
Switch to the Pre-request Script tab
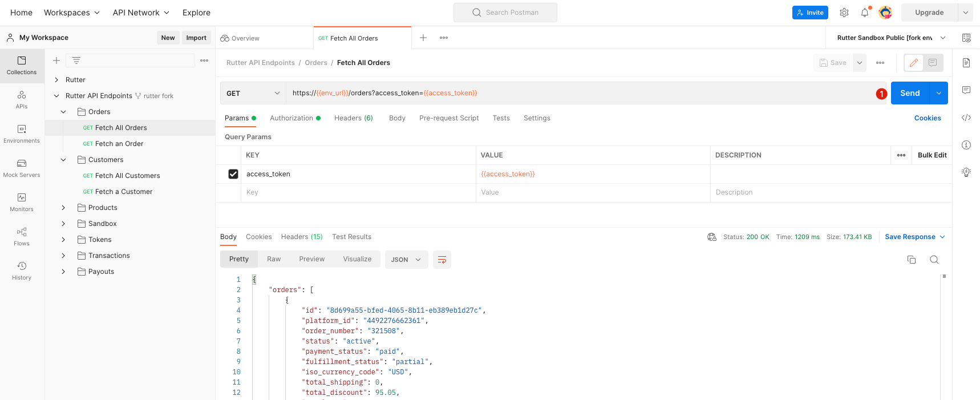point(449,118)
